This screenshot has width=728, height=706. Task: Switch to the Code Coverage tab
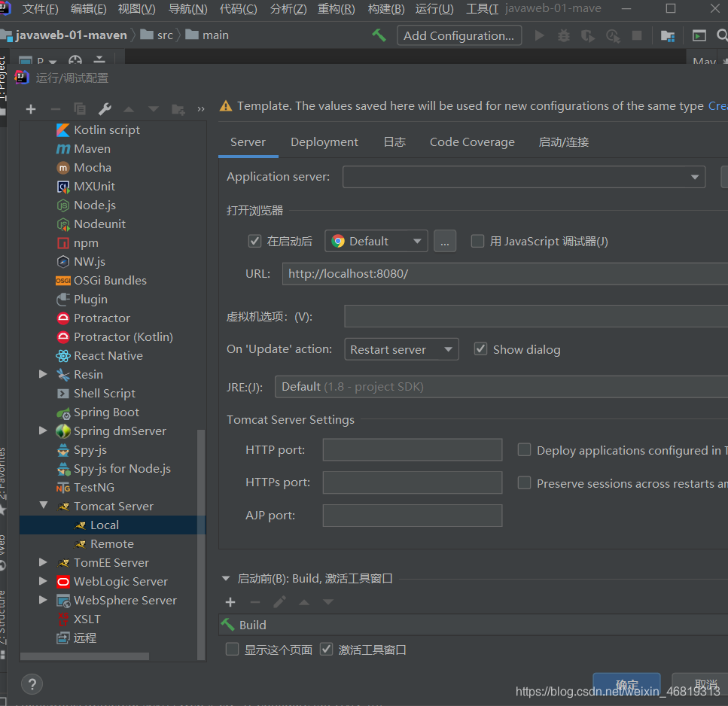pyautogui.click(x=472, y=142)
